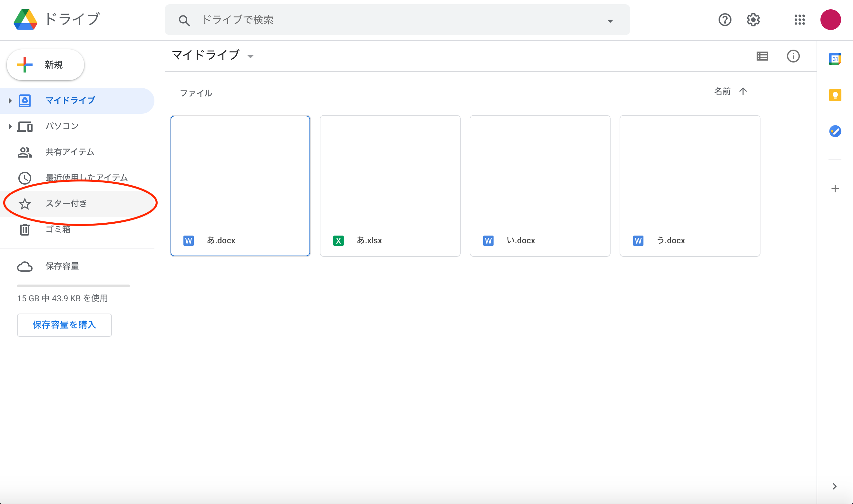Image resolution: width=853 pixels, height=504 pixels.
Task: Click the 新規 new button
Action: [x=45, y=64]
